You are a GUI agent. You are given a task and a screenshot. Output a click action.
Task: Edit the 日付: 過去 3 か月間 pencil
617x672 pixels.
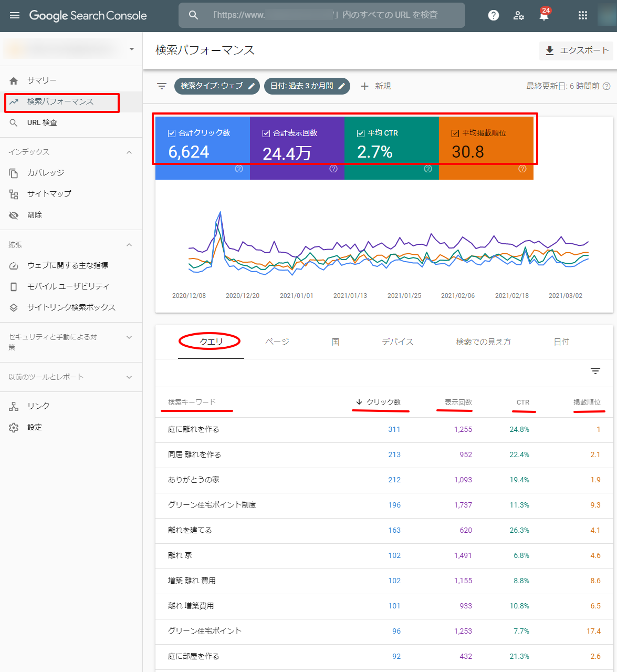pos(342,86)
